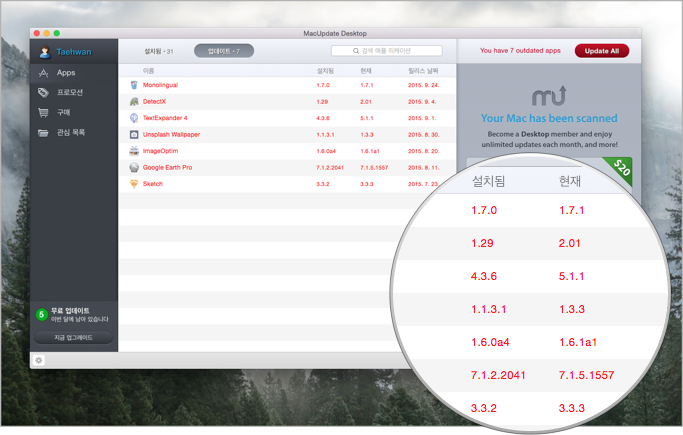Click the search applications field
Image resolution: width=683 pixels, height=435 pixels.
click(x=387, y=51)
